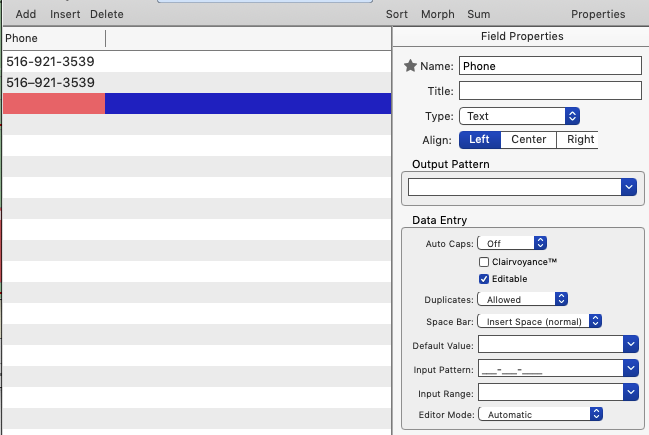Click the Name field containing Phone
Image resolution: width=649 pixels, height=435 pixels.
(550, 66)
